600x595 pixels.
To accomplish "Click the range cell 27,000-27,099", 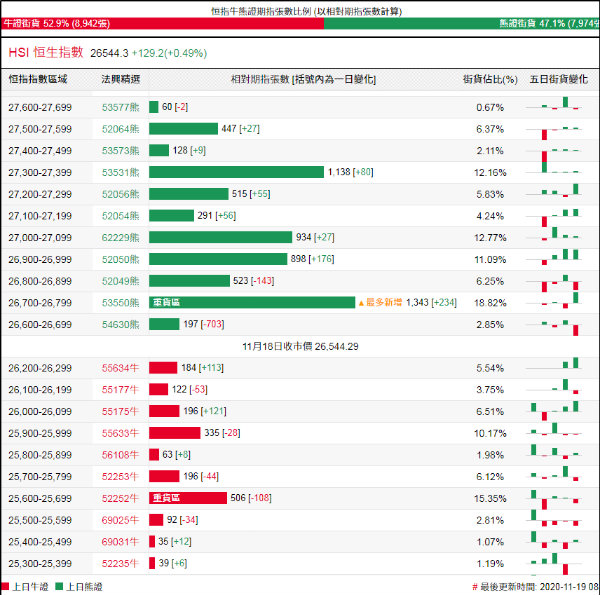I will pyautogui.click(x=40, y=238).
